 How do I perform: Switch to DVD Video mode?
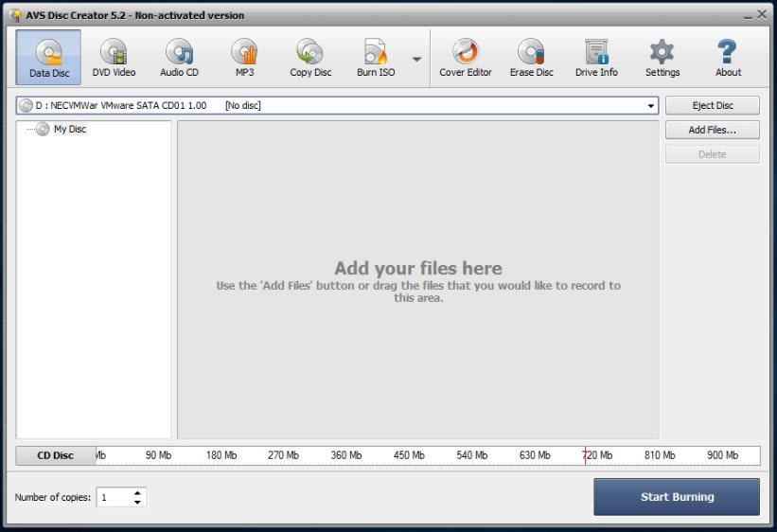pyautogui.click(x=114, y=57)
